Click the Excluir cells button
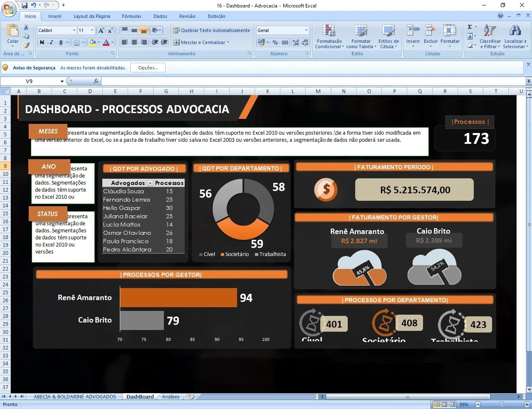The image size is (532, 409). pyautogui.click(x=431, y=37)
